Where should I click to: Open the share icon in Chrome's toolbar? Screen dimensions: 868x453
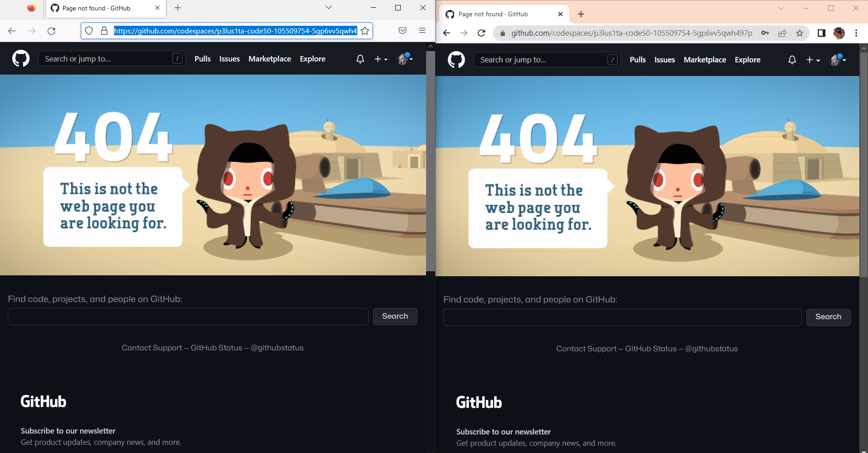click(x=783, y=33)
